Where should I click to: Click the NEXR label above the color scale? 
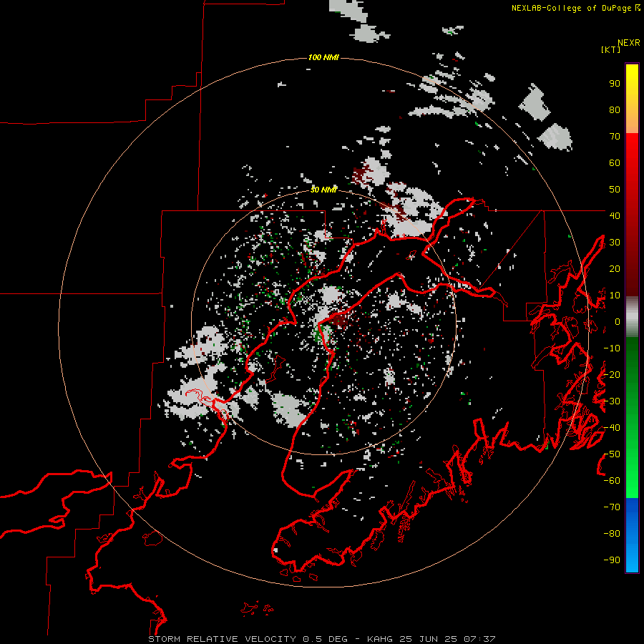click(x=629, y=43)
